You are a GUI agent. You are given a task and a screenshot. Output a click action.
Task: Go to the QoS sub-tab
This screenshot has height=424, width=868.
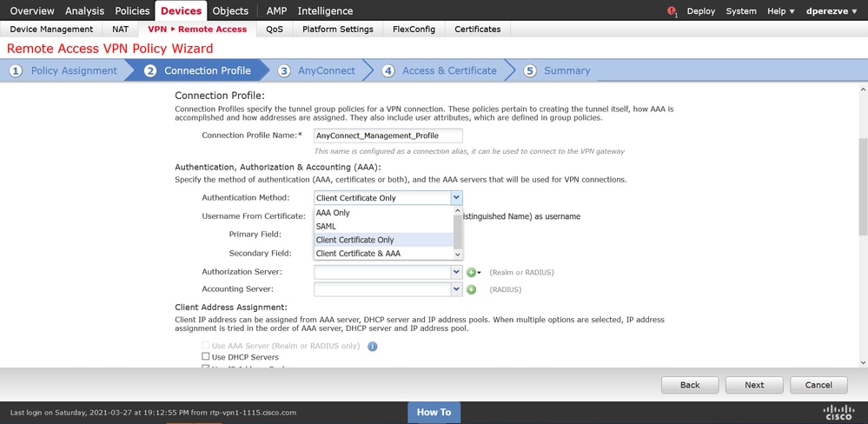(x=275, y=30)
